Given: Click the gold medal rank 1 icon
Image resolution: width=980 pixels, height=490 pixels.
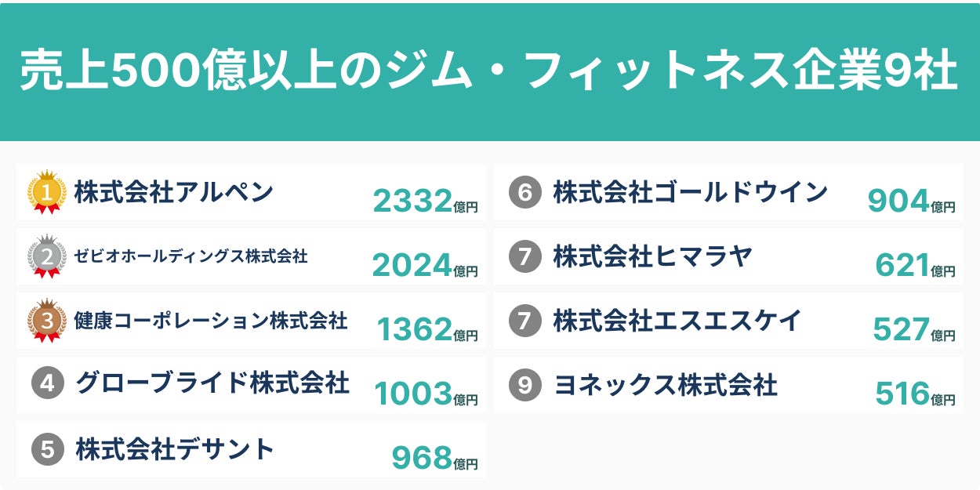Looking at the screenshot, I should [x=46, y=193].
